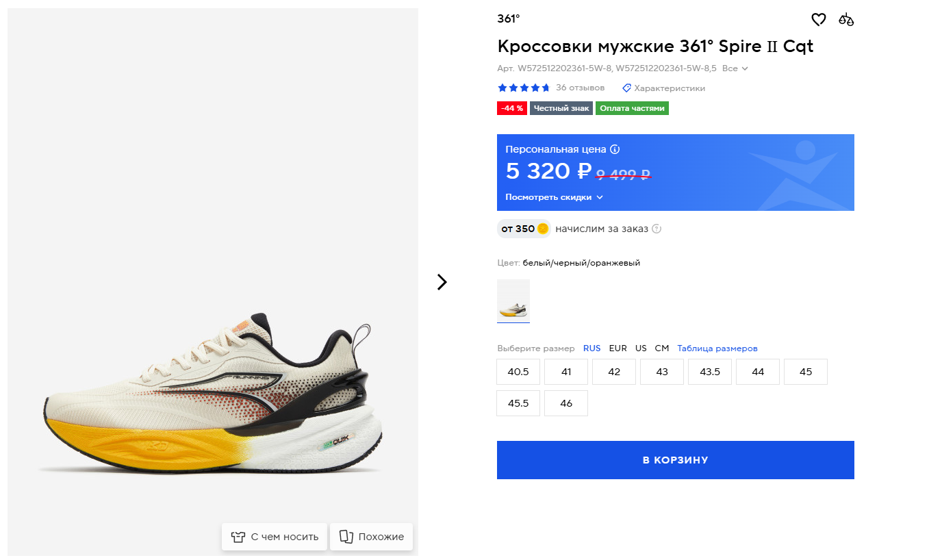The width and height of the screenshot is (929, 560).
Task: Add product to favorites with heart icon
Action: click(x=819, y=19)
